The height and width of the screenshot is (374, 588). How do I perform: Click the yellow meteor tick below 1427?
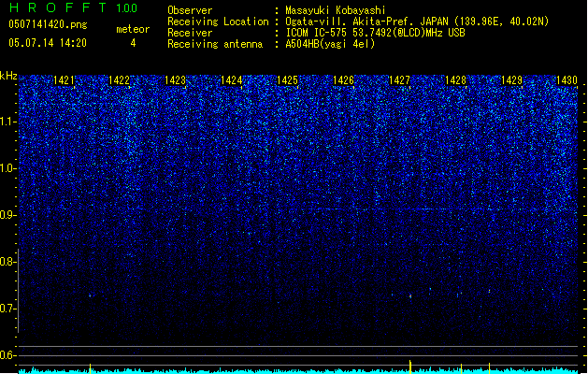(410, 367)
